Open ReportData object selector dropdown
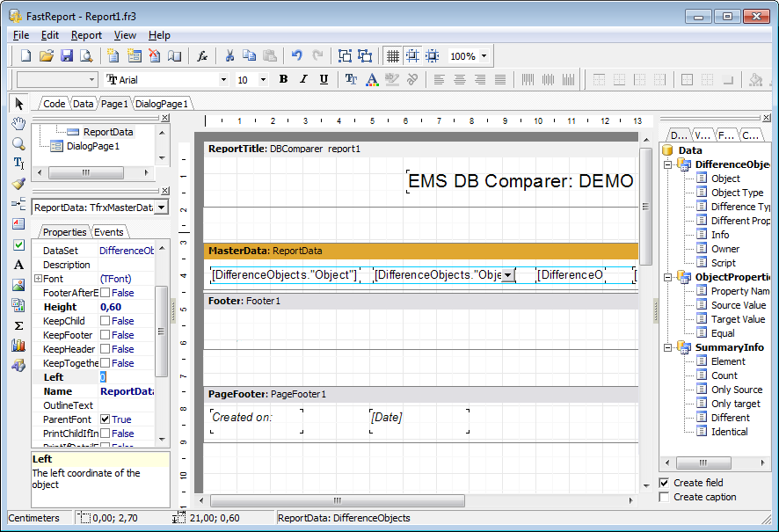 pos(161,208)
